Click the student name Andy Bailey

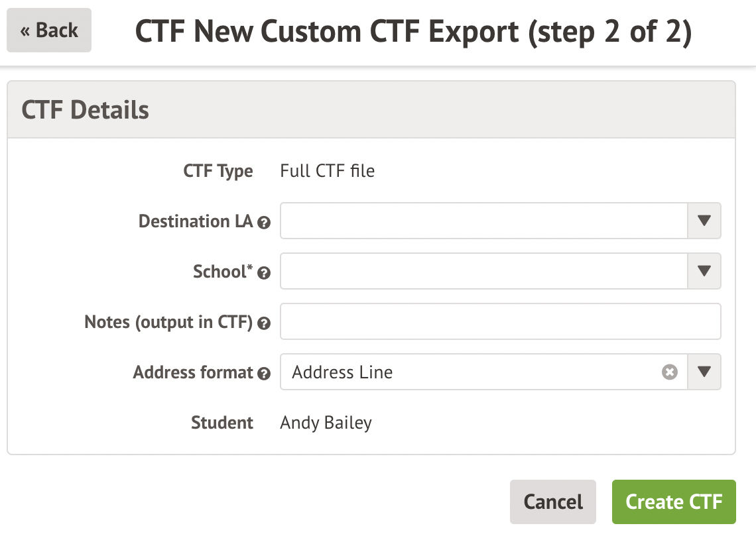pyautogui.click(x=326, y=423)
